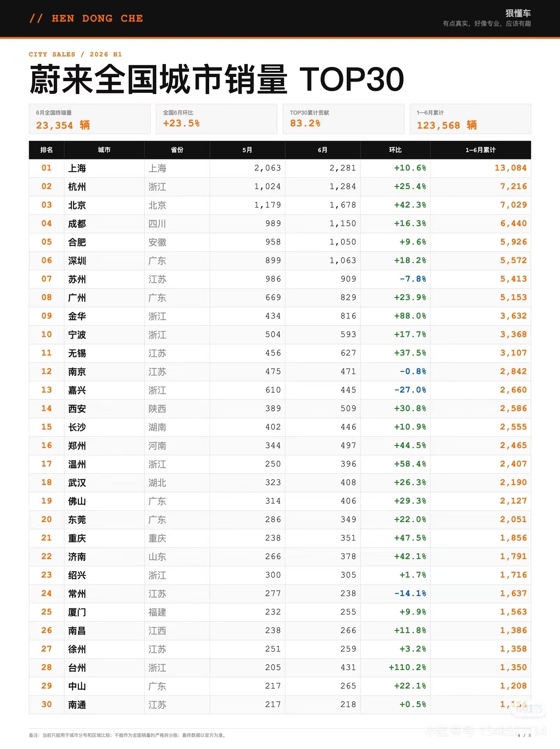The height and width of the screenshot is (749, 560).
Task: Click city name 南昌
Action: pyautogui.click(x=77, y=631)
